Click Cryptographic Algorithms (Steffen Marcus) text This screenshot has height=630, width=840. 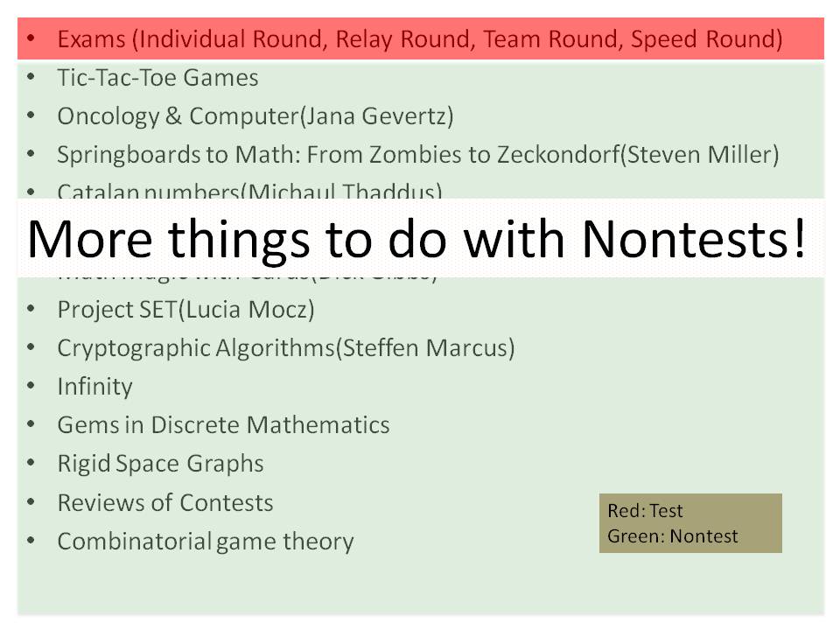pos(285,348)
